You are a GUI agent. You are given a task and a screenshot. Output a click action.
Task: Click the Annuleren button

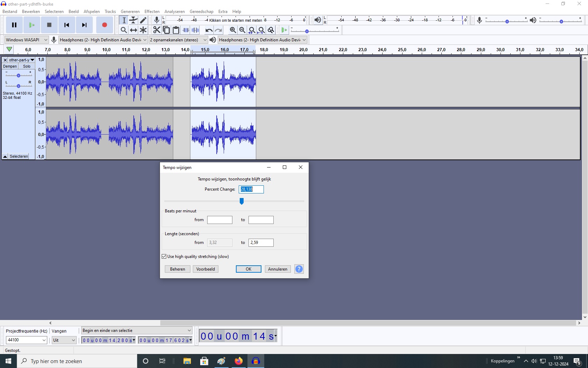tap(278, 269)
